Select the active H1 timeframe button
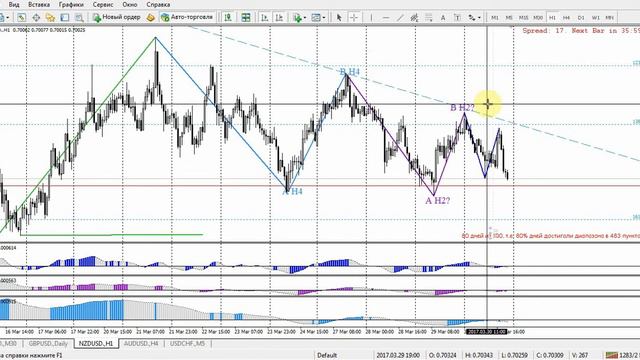640x360 pixels. click(x=552, y=18)
